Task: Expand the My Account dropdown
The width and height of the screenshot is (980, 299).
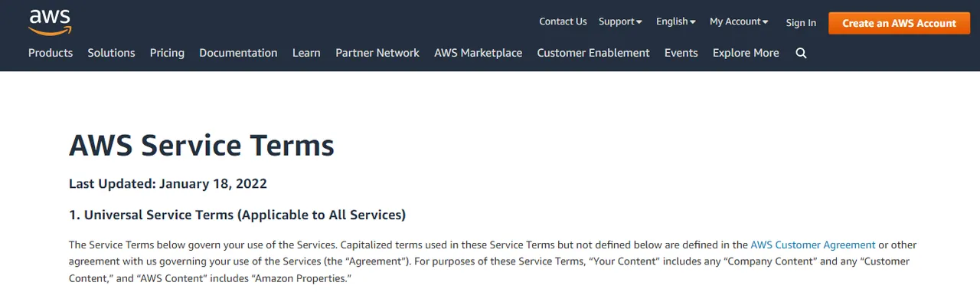Action: click(x=739, y=21)
